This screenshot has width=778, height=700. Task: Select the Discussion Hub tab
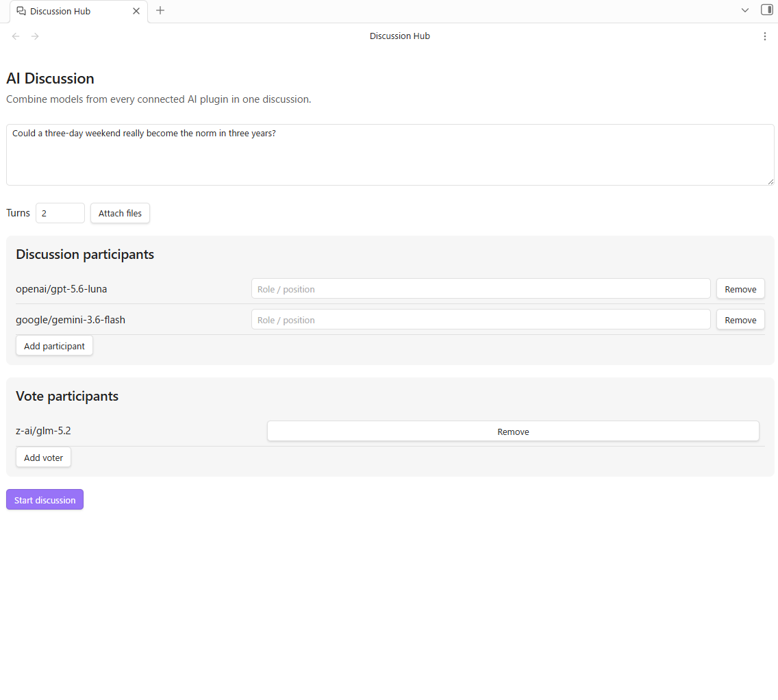78,11
